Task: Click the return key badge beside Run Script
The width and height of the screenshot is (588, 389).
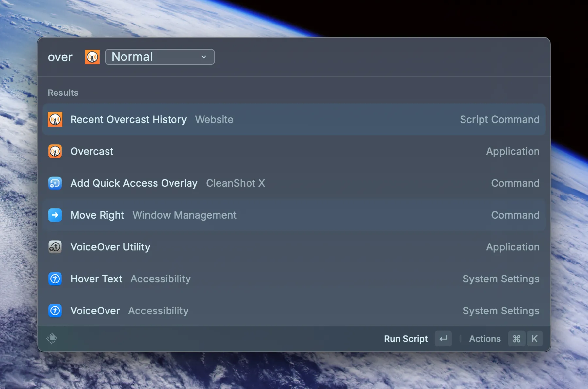Action: click(443, 338)
